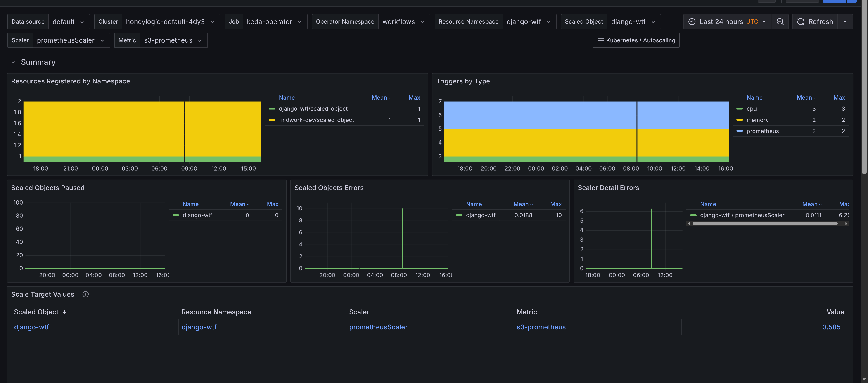The image size is (868, 383).
Task: Click the memory series color swatch
Action: tap(740, 120)
